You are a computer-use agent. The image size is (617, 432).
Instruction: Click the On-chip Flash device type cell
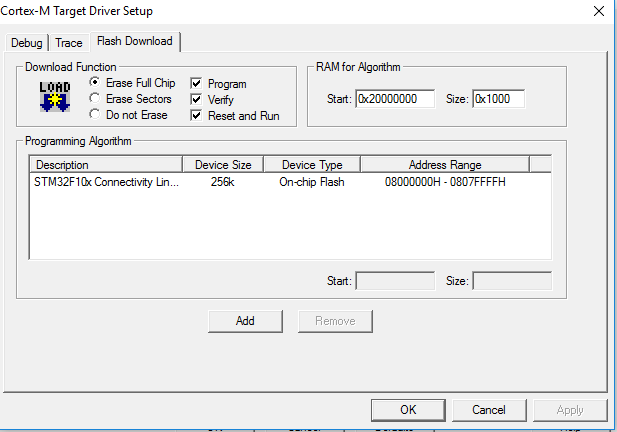click(312, 182)
